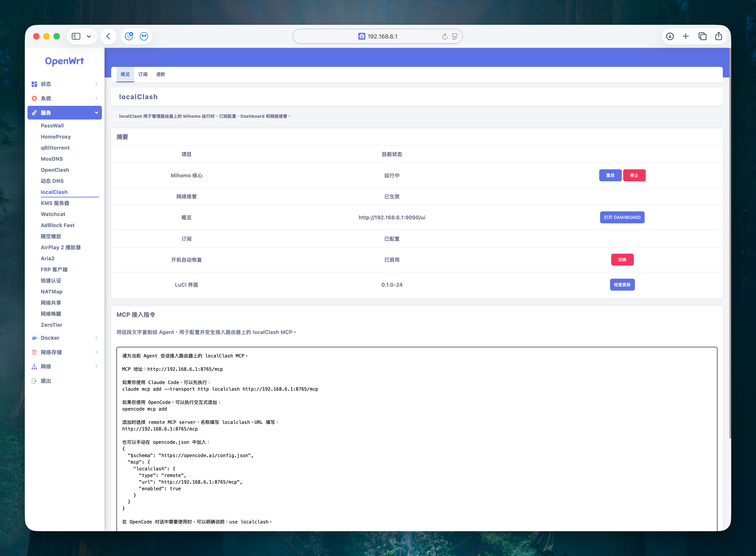Screen dimensions: 756x556
Task: Click the dashboard URL http://192.168.6.1:9090/ui
Action: 392,217
